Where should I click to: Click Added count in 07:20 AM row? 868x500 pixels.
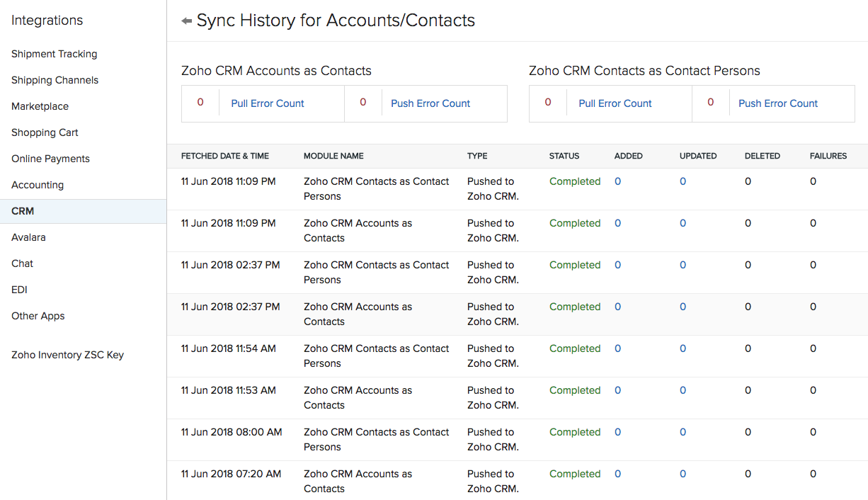pos(617,474)
